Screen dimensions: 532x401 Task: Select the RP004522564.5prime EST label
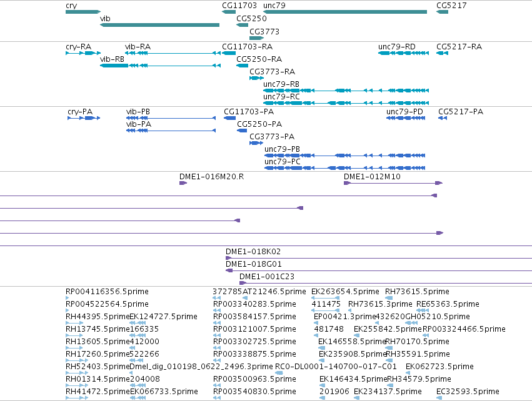point(107,304)
